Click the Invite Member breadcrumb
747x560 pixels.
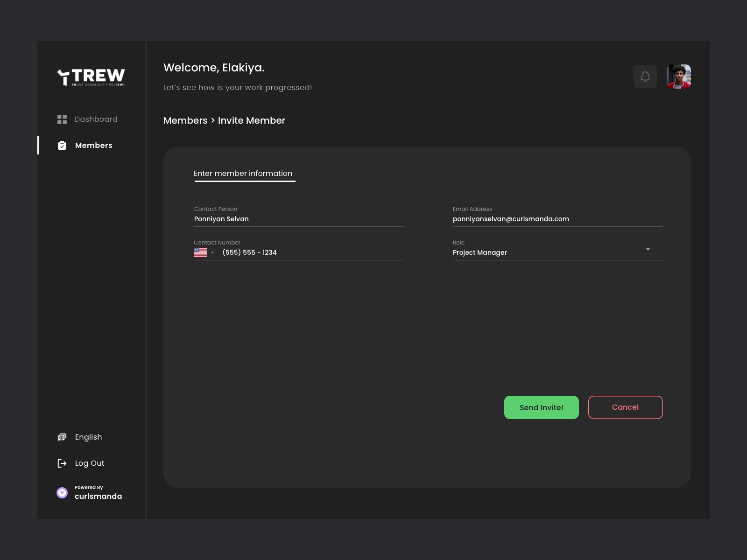(252, 120)
